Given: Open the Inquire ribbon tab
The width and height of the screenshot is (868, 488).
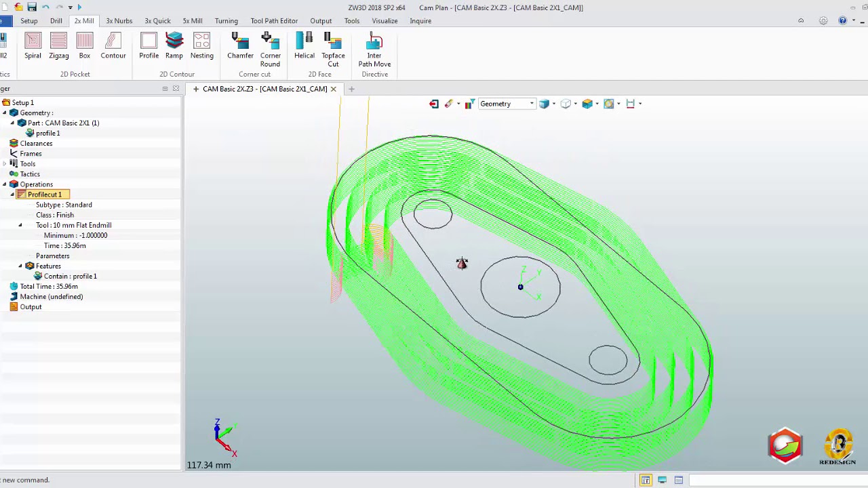Looking at the screenshot, I should (x=420, y=21).
